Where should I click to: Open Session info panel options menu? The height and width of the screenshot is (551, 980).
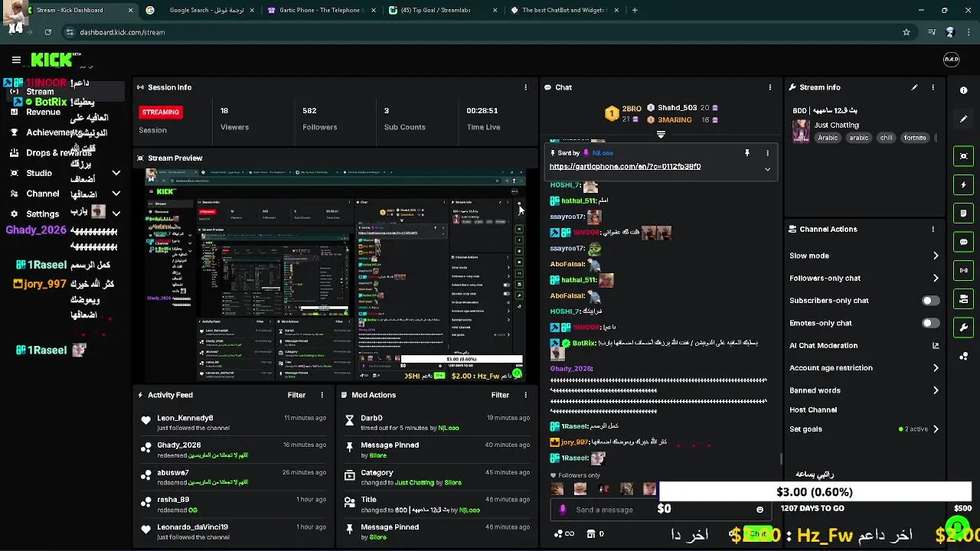pos(525,87)
